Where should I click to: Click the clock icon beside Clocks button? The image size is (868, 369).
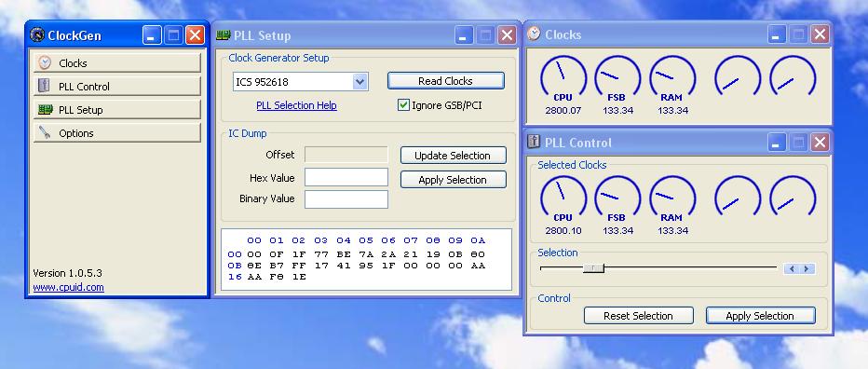(x=45, y=62)
